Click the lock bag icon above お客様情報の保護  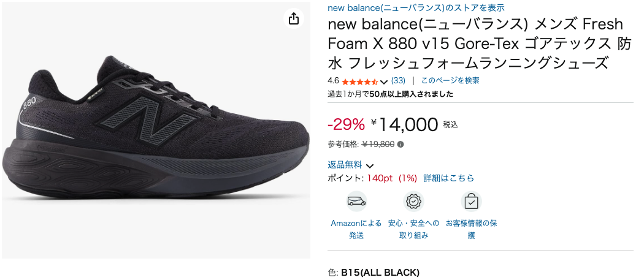pos(471,201)
